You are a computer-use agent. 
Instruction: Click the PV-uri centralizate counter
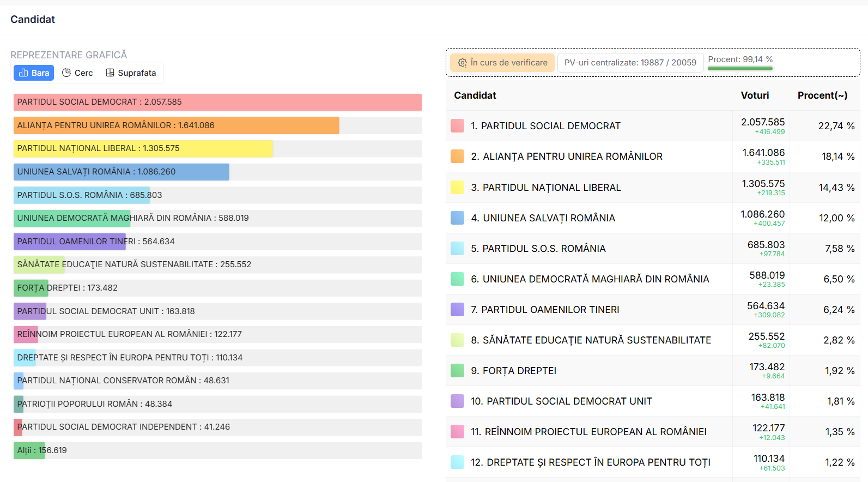pos(630,63)
